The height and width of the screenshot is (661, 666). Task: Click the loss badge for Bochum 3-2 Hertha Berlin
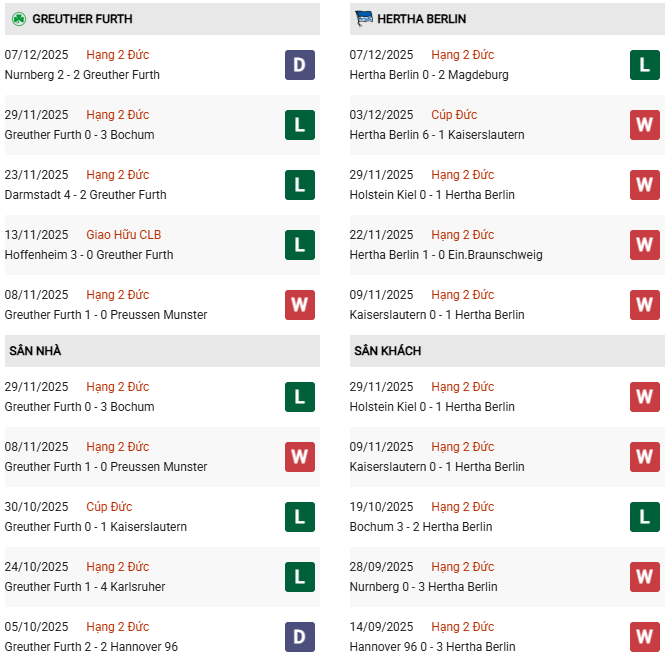pos(645,517)
